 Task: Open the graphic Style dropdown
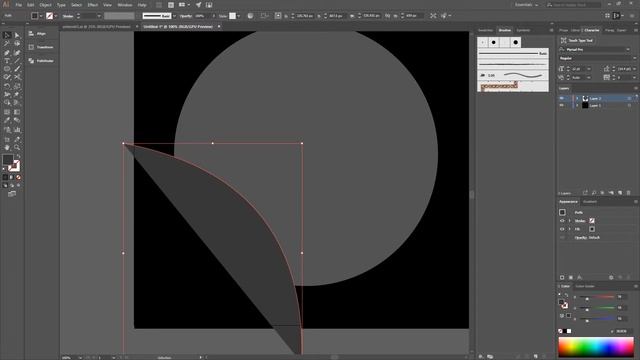(x=239, y=16)
